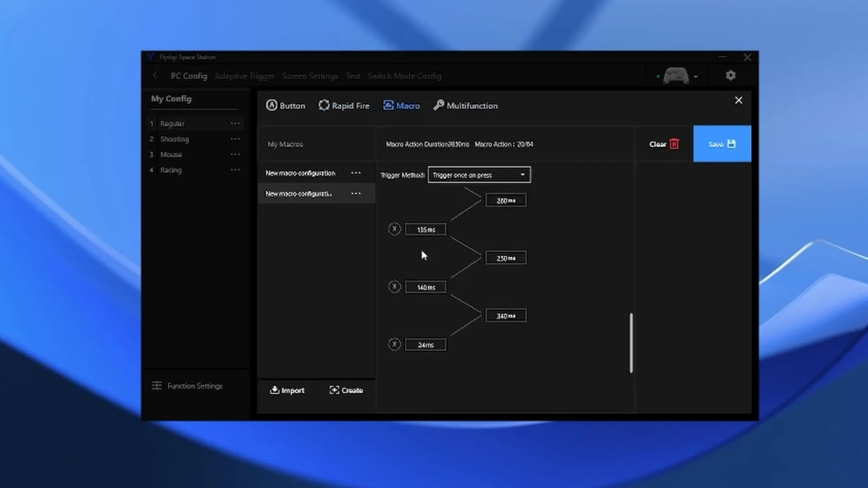
Task: Click the X button icon beside 140ms
Action: tap(394, 287)
